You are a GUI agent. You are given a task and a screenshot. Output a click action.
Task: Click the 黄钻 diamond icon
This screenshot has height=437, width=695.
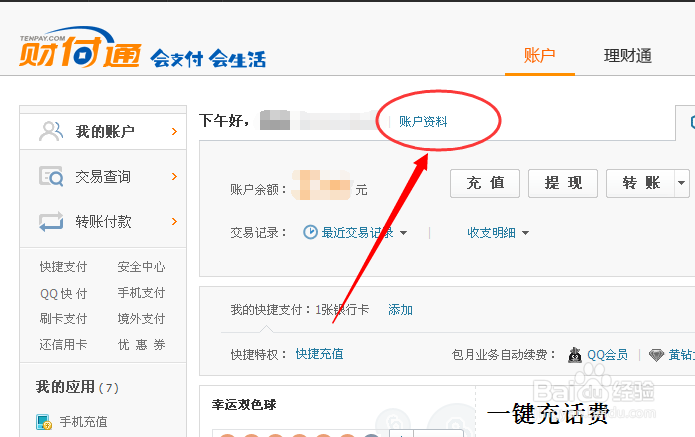coord(656,355)
